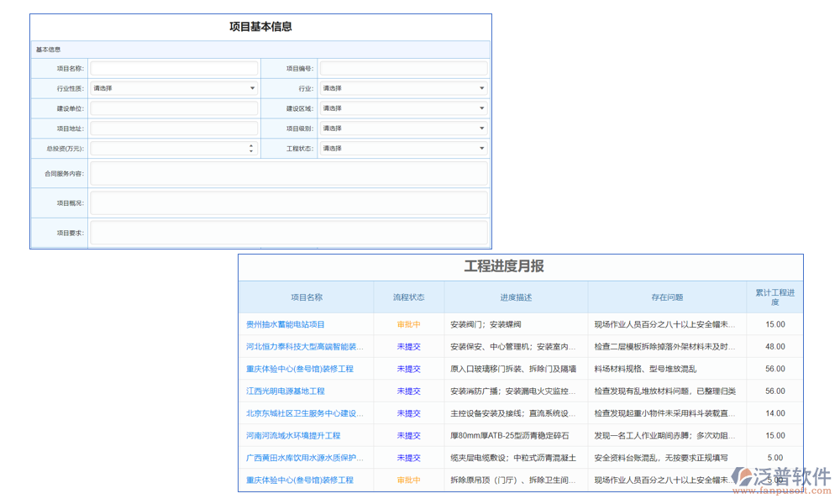
Task: Increment 总投资 value using the up arrow
Action: coord(250,145)
